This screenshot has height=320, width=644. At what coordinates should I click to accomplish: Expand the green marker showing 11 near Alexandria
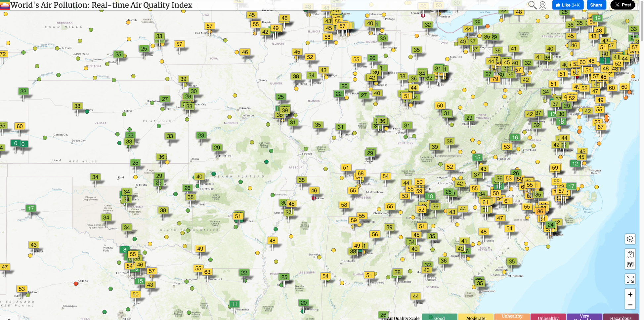coord(235,304)
